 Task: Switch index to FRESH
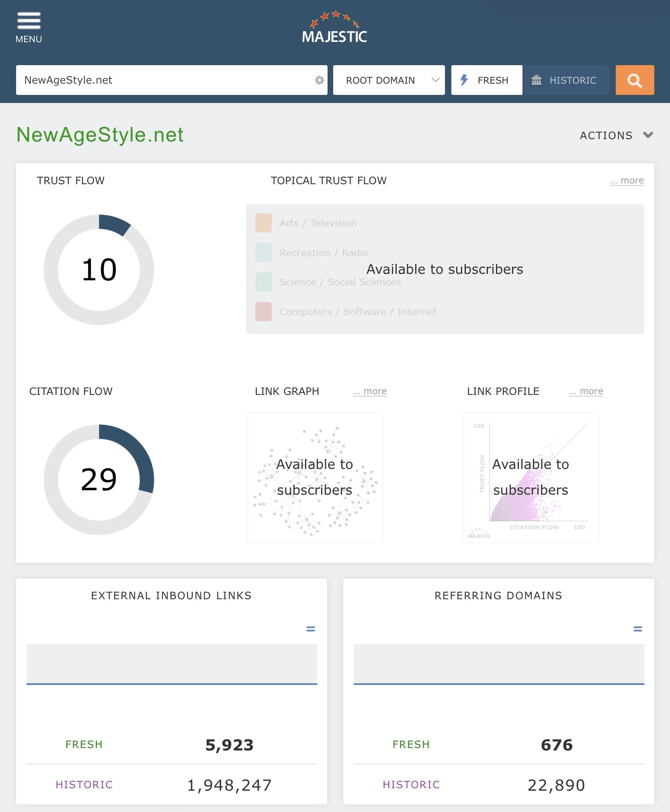pos(487,80)
